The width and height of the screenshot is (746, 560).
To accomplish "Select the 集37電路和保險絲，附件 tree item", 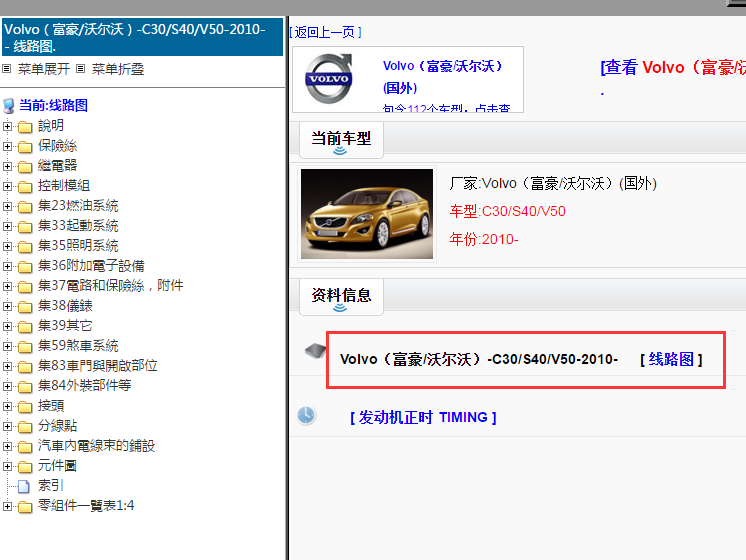I will click(110, 285).
